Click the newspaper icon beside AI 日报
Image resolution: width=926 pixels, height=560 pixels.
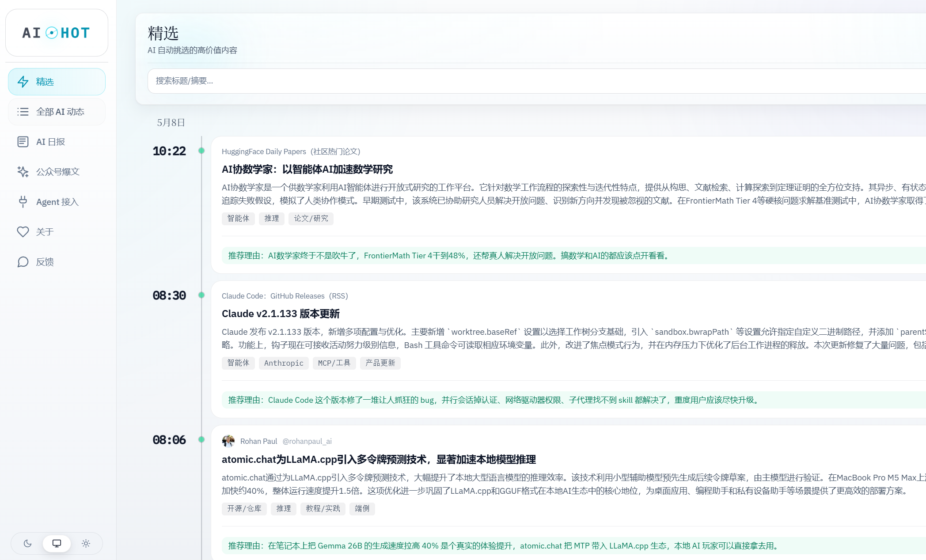(x=23, y=142)
